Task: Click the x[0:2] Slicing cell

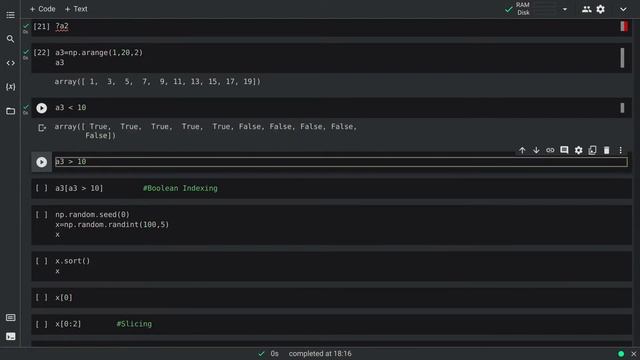Action: [x=331, y=324]
